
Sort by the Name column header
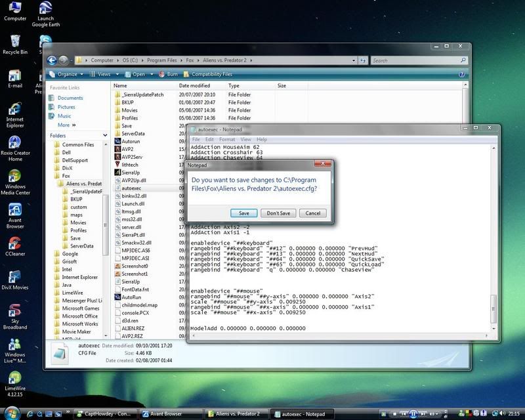pos(120,86)
